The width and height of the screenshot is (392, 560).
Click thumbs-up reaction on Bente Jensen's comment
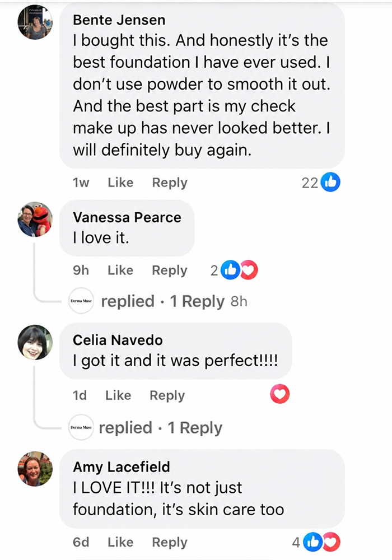(x=330, y=182)
